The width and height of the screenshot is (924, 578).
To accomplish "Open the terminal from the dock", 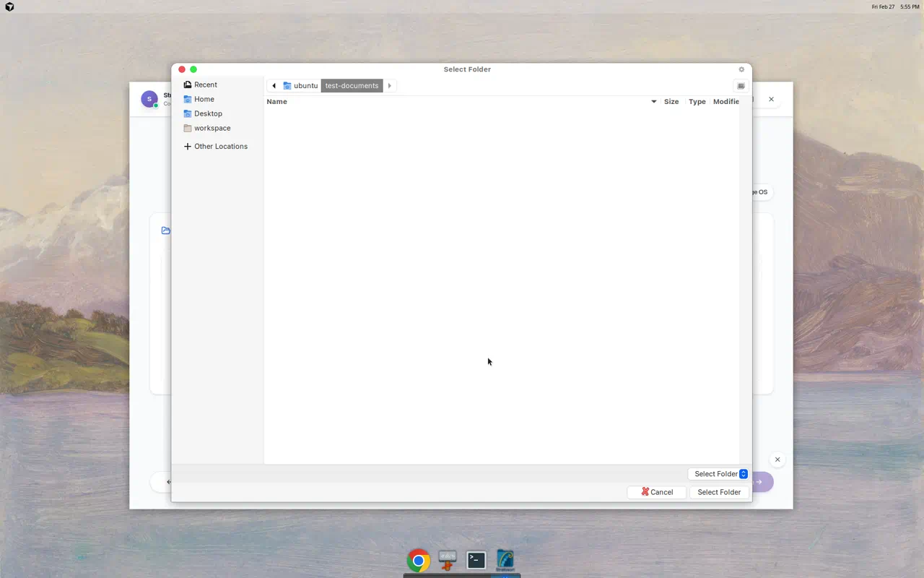I will coord(476,560).
